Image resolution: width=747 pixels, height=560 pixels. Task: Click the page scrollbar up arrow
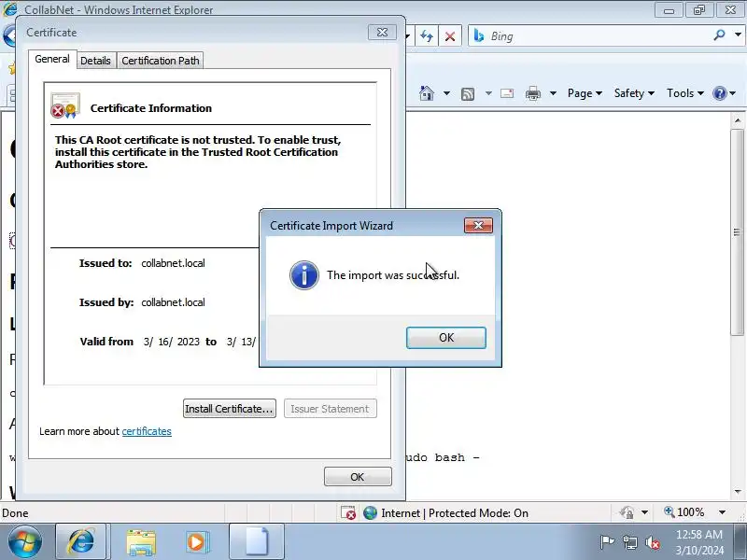click(x=738, y=121)
